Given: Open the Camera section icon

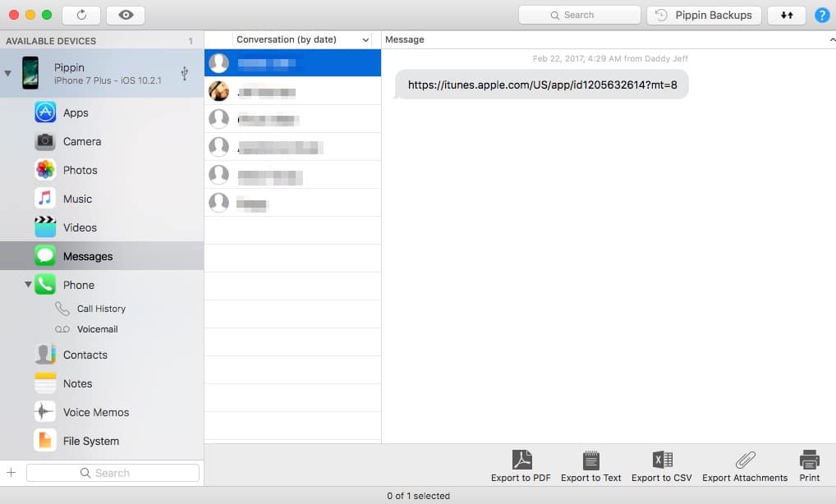Looking at the screenshot, I should tap(45, 141).
